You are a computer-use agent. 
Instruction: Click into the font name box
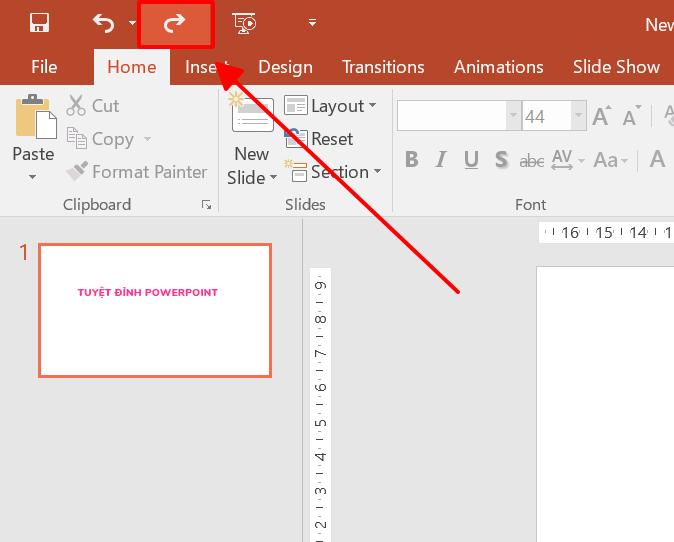coord(451,116)
